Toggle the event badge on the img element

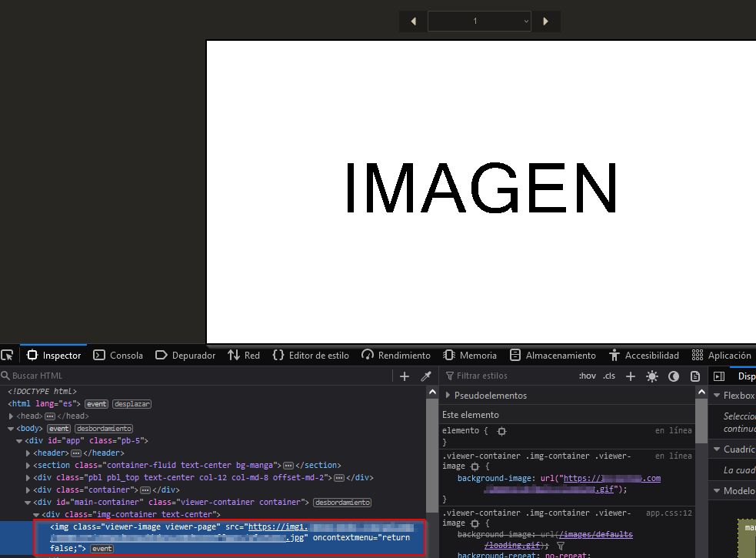pos(102,547)
